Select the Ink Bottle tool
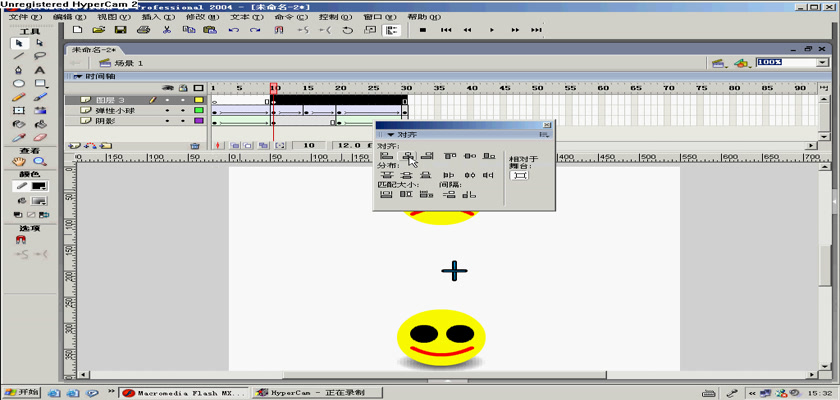Viewport: 840px width, 400px height. [x=19, y=124]
